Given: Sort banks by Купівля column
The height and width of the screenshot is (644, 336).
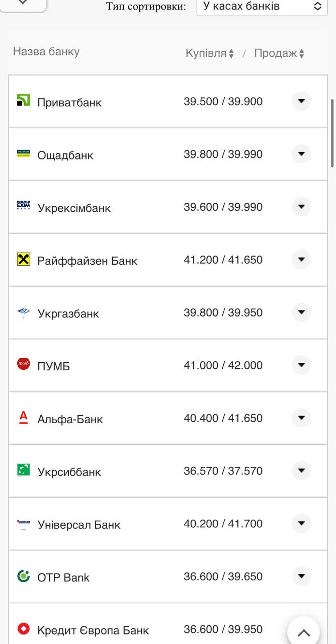Looking at the screenshot, I should click(210, 53).
